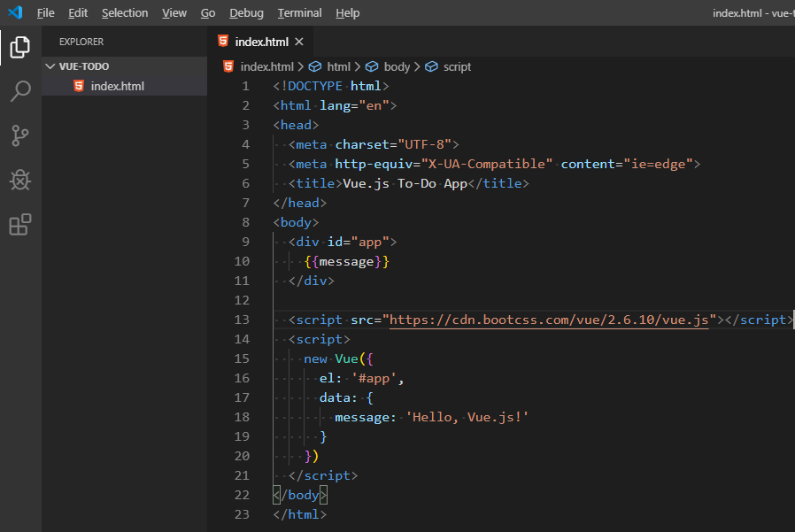Open the Extensions icon

pos(19,225)
